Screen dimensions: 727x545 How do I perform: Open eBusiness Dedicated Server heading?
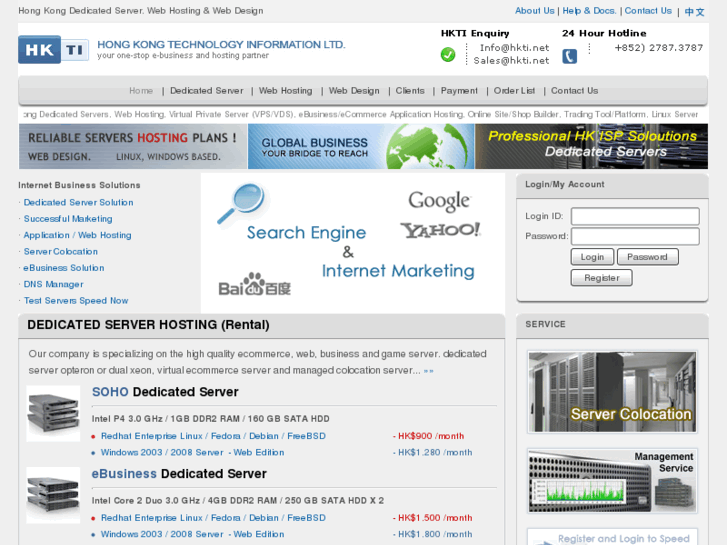(179, 474)
